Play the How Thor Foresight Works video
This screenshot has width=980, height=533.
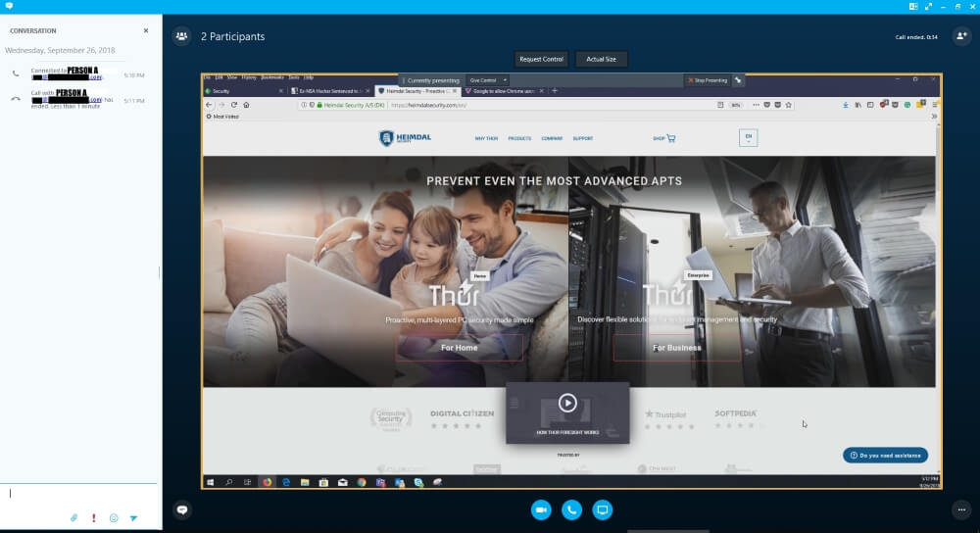pos(567,403)
